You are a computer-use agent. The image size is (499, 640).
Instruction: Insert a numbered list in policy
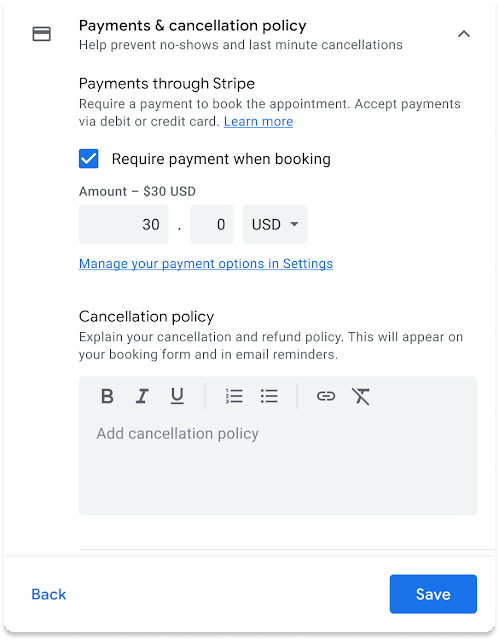tap(234, 396)
